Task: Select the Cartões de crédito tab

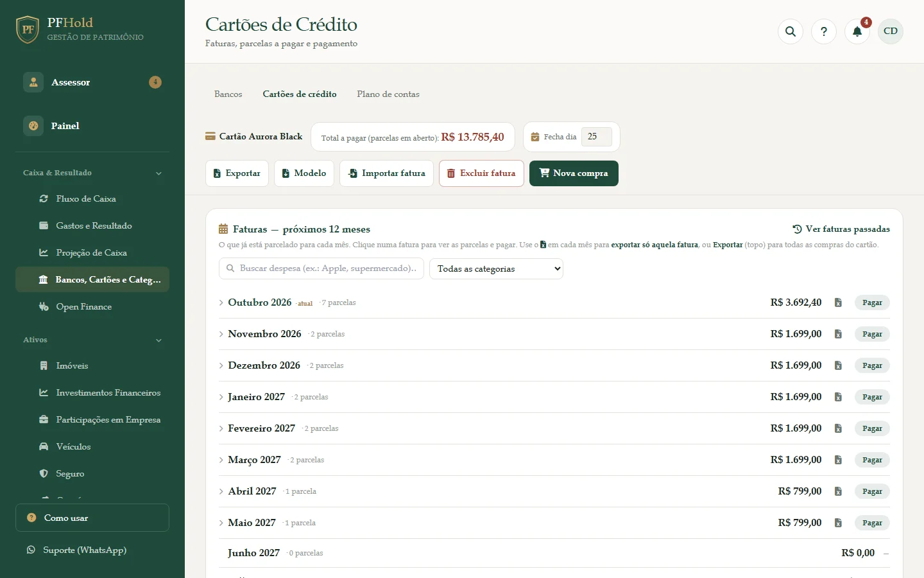Action: (300, 94)
